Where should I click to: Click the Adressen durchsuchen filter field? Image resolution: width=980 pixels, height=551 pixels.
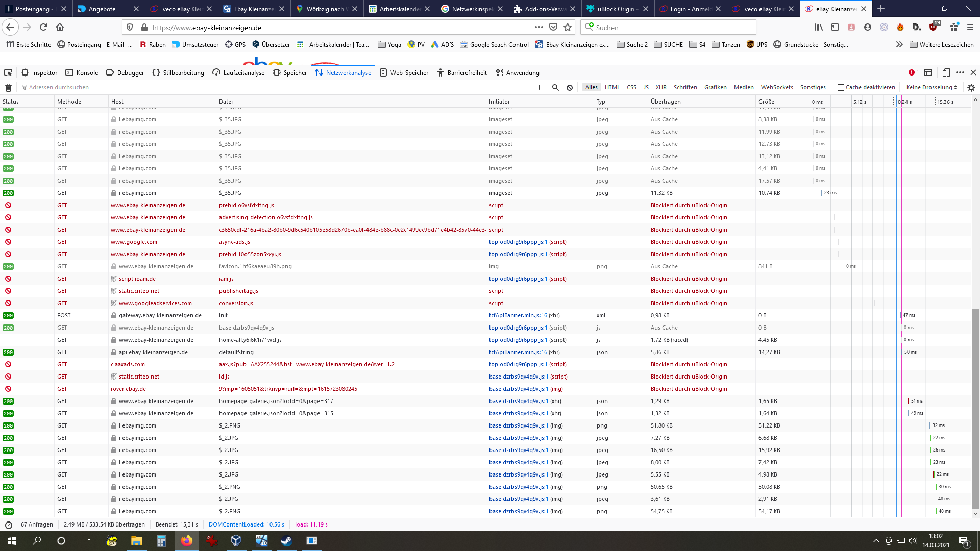coord(59,87)
